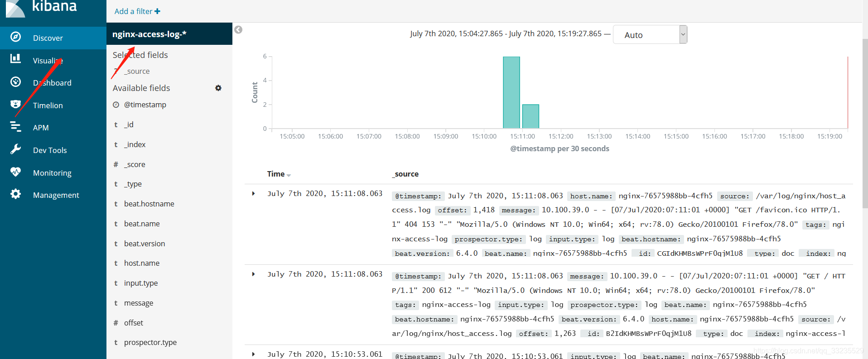The image size is (868, 359).
Task: Open Dashboard gauge icon
Action: 16,82
